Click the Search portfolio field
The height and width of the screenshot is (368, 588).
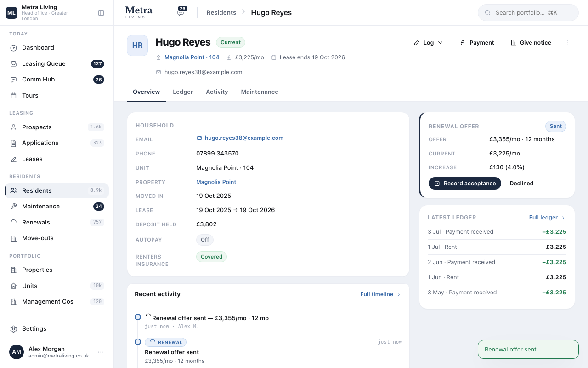[528, 13]
